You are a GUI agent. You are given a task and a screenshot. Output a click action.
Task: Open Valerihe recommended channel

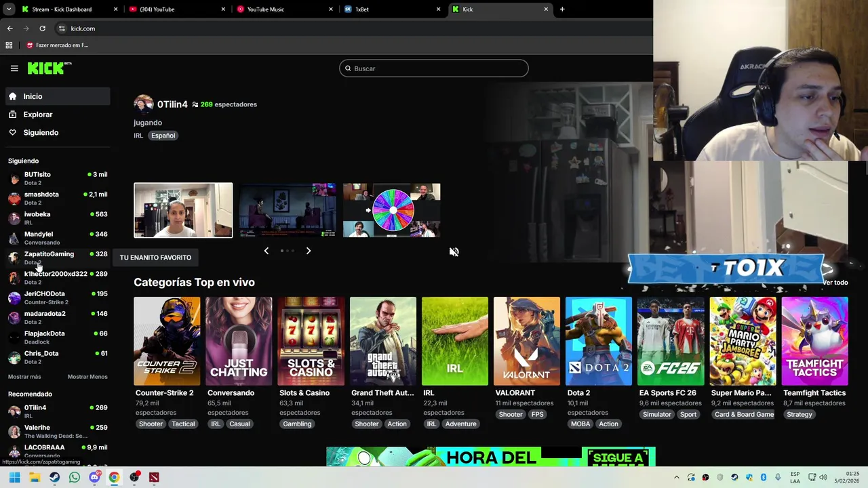click(58, 431)
